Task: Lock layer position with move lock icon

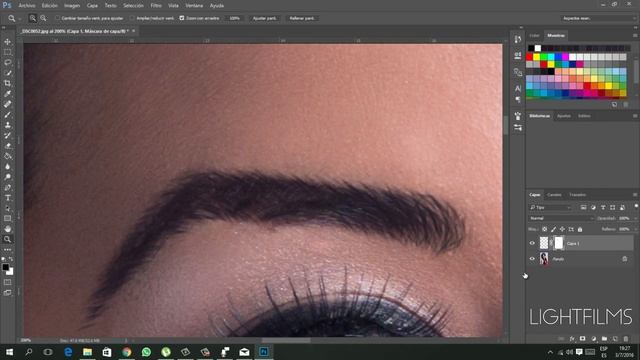Action: point(562,229)
